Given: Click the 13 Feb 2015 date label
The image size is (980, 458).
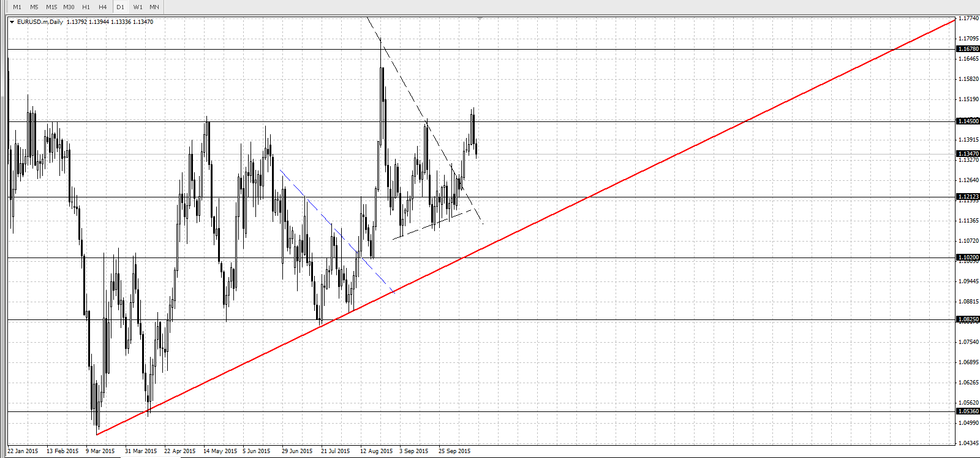Looking at the screenshot, I should pos(62,451).
